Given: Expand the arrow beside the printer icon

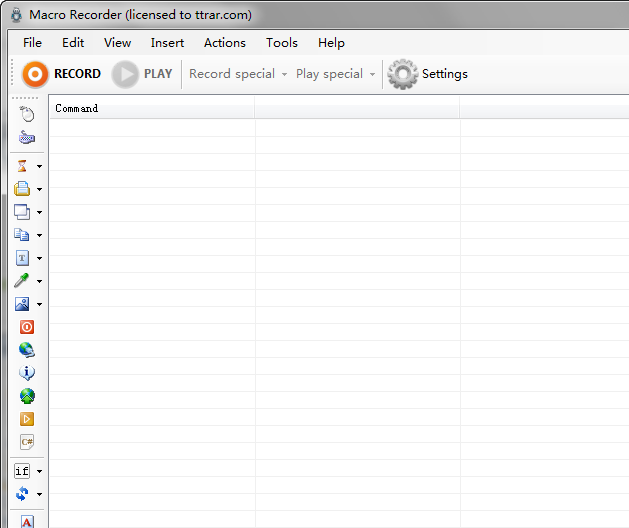Looking at the screenshot, I should point(39,189).
